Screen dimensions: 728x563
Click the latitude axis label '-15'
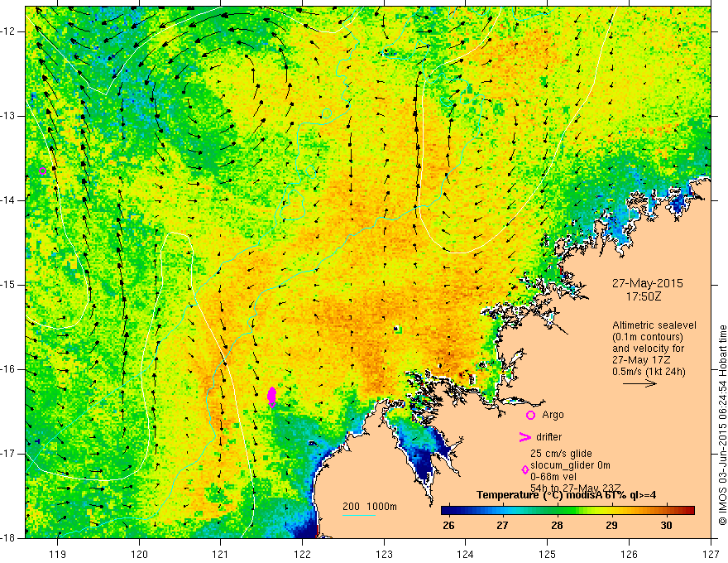(x=9, y=285)
